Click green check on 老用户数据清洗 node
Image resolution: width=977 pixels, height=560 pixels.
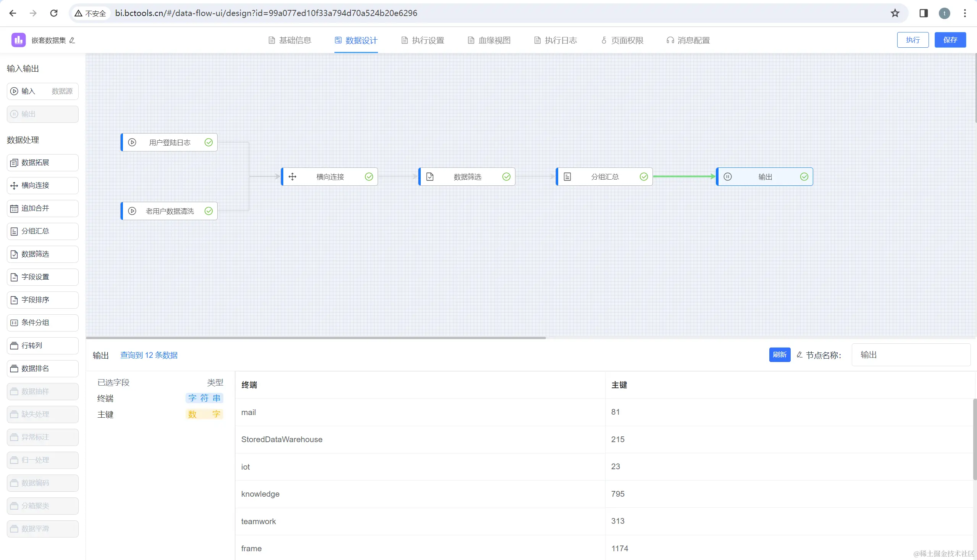[x=208, y=211]
